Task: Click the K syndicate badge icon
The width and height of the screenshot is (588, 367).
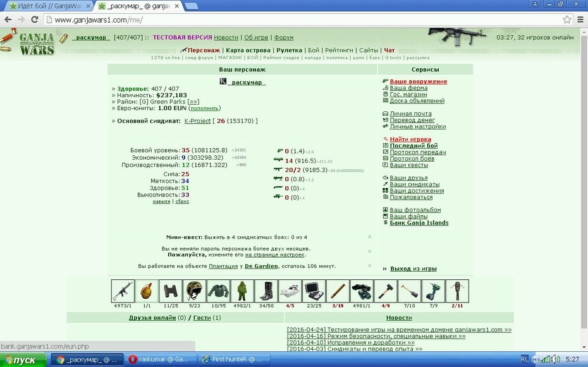Action: pyautogui.click(x=223, y=81)
